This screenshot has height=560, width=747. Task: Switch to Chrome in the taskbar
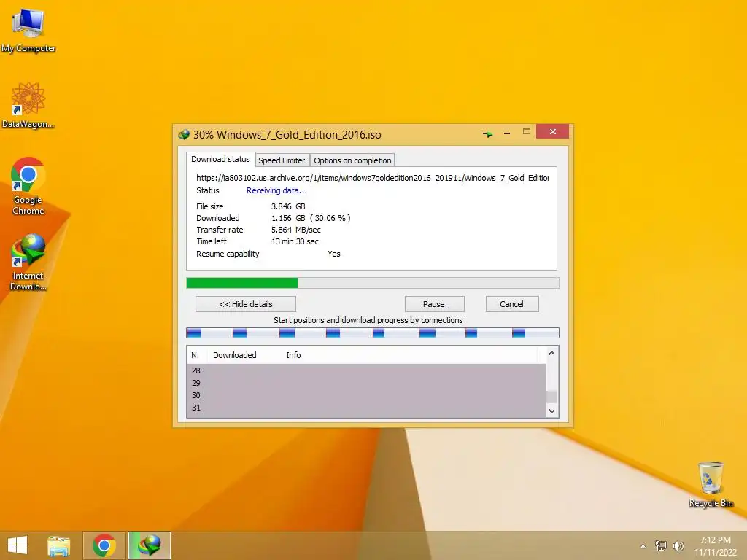click(x=104, y=545)
